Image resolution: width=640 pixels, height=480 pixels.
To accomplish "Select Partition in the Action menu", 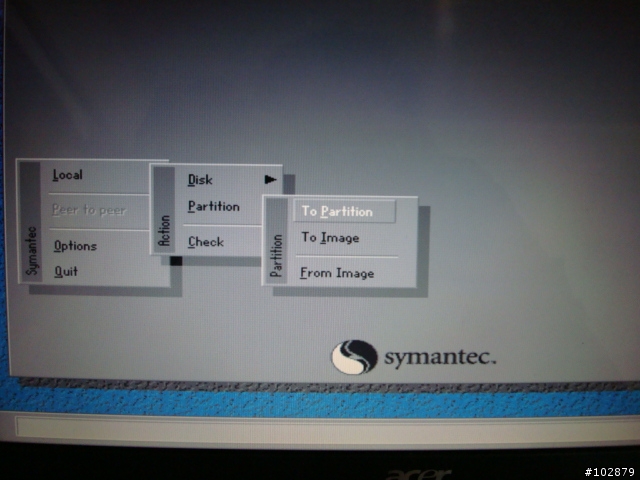I will [x=214, y=207].
